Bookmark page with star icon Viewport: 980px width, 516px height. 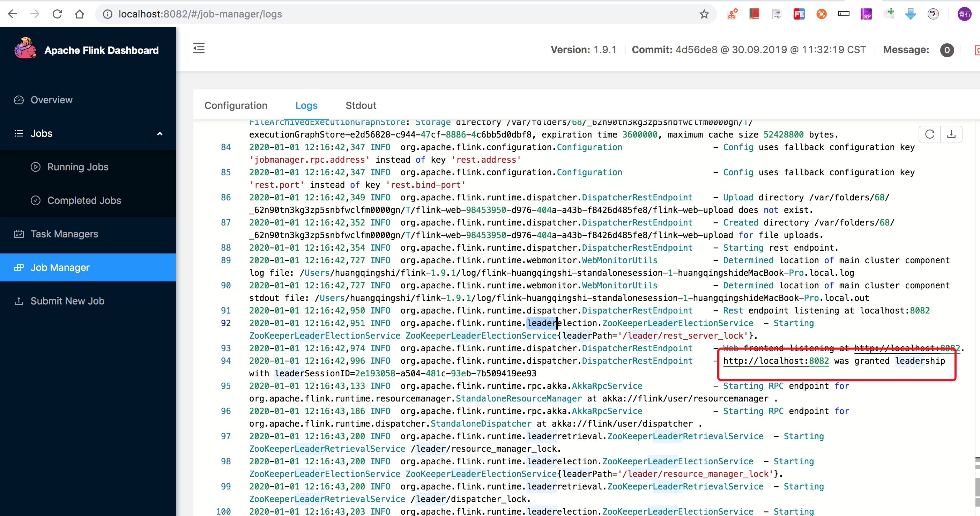(x=704, y=14)
